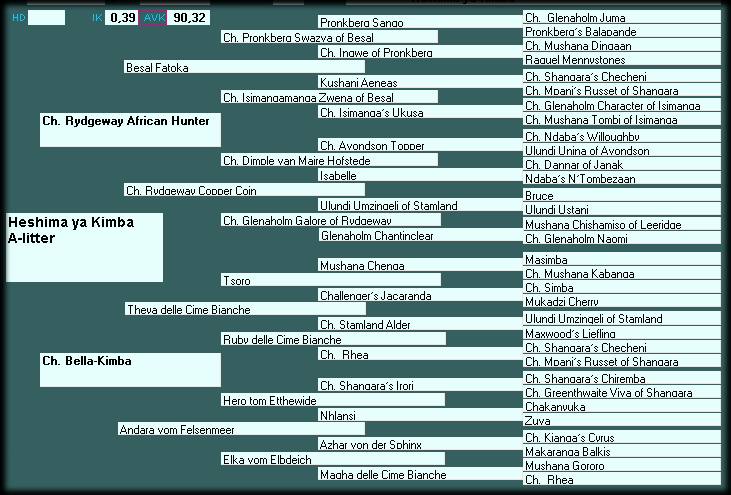Select the Isabelle entry
This screenshot has height=495, width=731.
point(421,175)
